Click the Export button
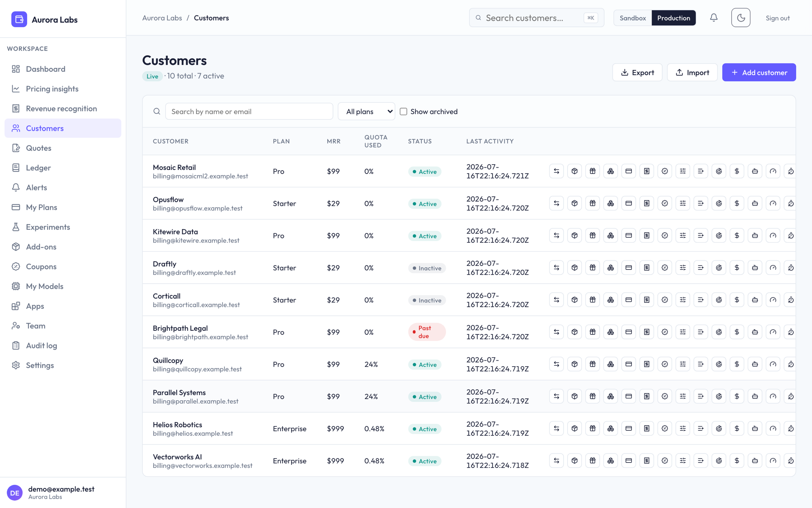The height and width of the screenshot is (508, 812). coord(637,72)
